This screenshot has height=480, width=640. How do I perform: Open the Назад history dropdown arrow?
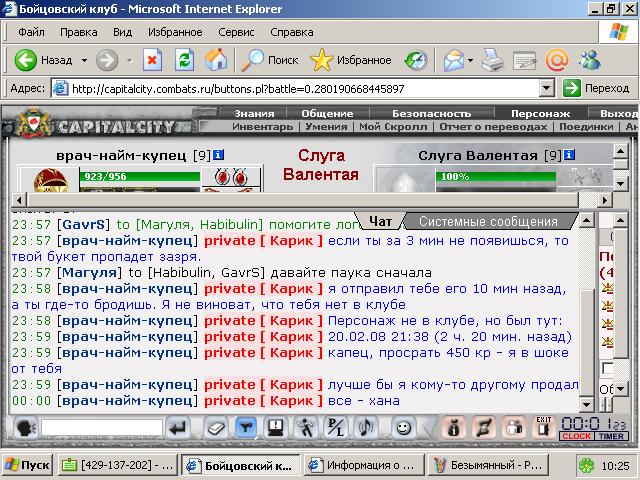(x=84, y=60)
